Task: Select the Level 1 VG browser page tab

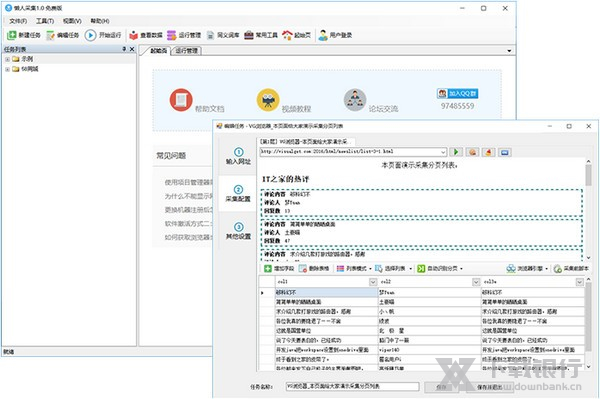Action: 305,142
